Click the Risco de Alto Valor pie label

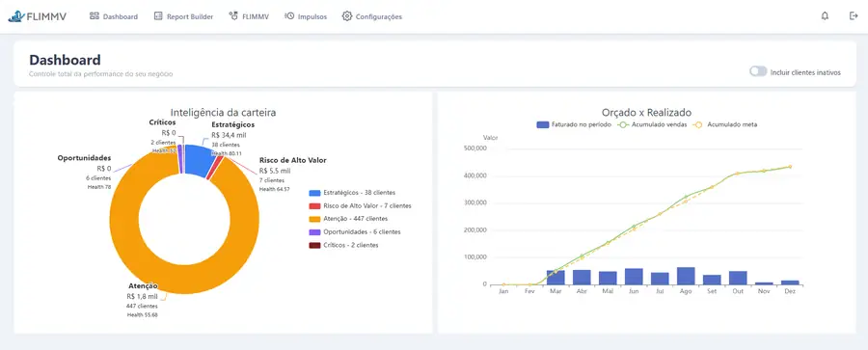point(293,160)
